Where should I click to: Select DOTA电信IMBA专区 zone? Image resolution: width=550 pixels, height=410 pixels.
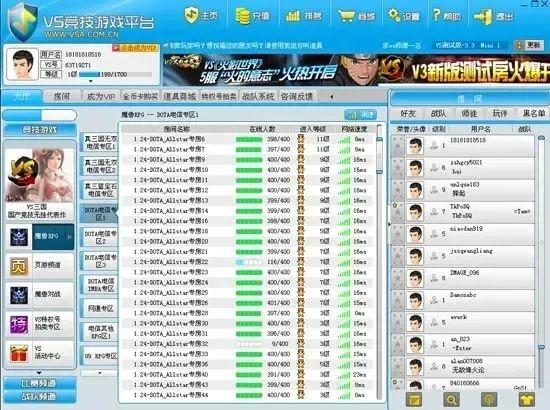click(100, 285)
